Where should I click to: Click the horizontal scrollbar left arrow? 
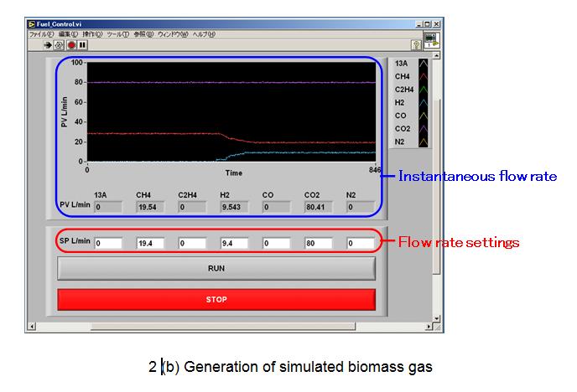point(32,326)
